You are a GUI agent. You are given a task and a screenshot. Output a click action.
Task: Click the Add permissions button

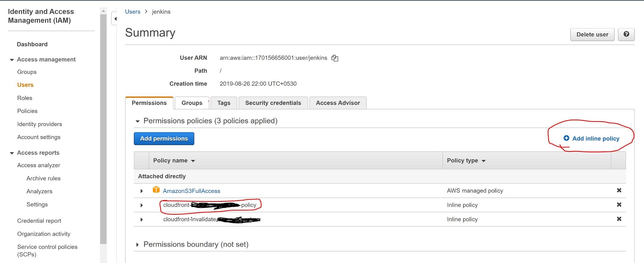tap(164, 139)
